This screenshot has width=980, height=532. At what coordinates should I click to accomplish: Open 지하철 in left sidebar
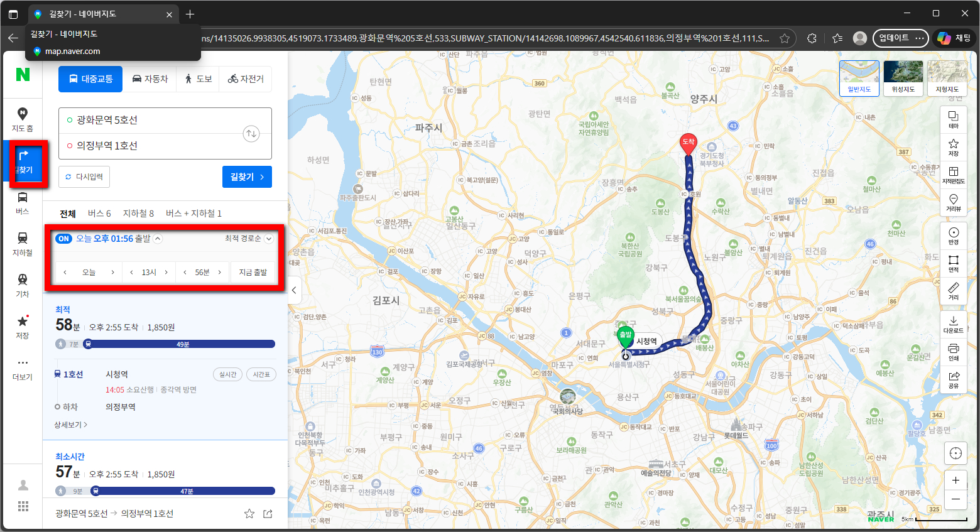[x=23, y=244]
